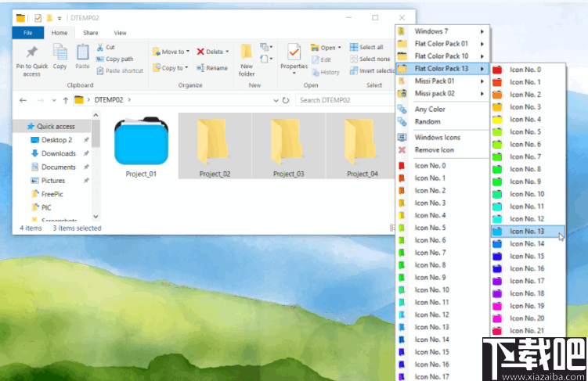Screen dimensions: 588x381
Task: Click navigation pane scroll down arrow
Action: (x=96, y=216)
